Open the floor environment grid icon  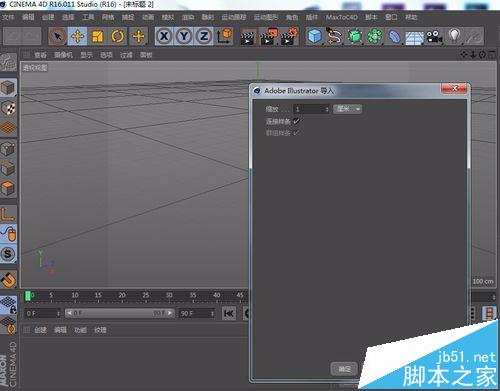(x=414, y=37)
